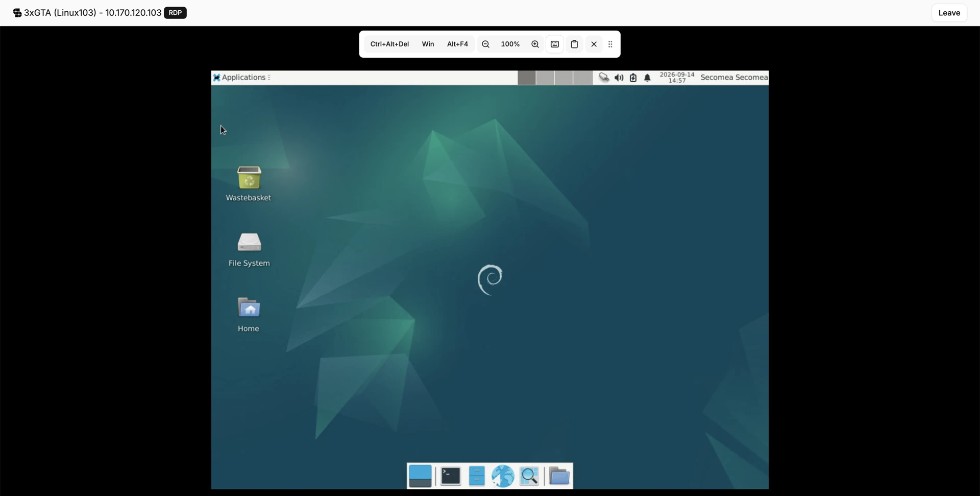Open the Directory folder icon in dock
The height and width of the screenshot is (496, 980).
click(559, 476)
